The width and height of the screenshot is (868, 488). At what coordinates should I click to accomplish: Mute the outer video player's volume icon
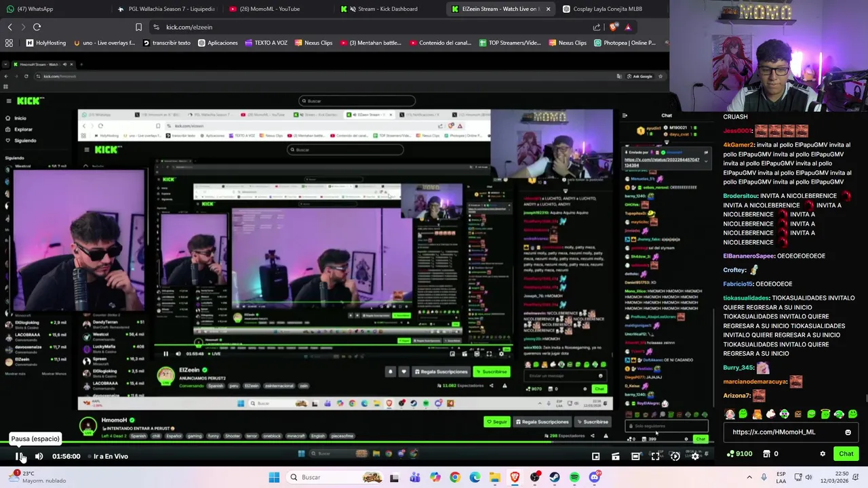coord(39,456)
